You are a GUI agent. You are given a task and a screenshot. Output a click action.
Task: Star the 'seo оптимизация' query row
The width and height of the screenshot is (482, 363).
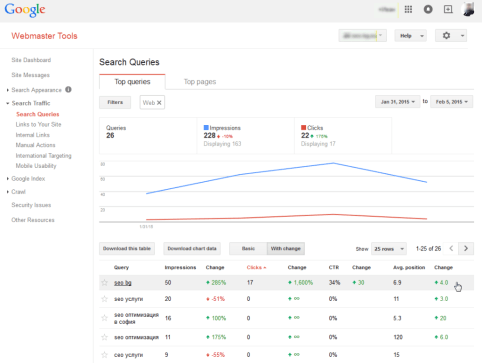click(105, 337)
